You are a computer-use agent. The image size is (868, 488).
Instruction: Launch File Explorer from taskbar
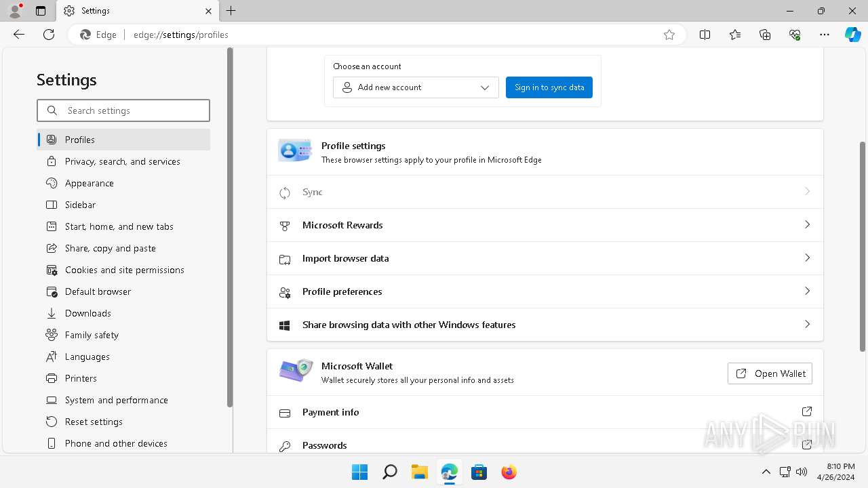[419, 472]
